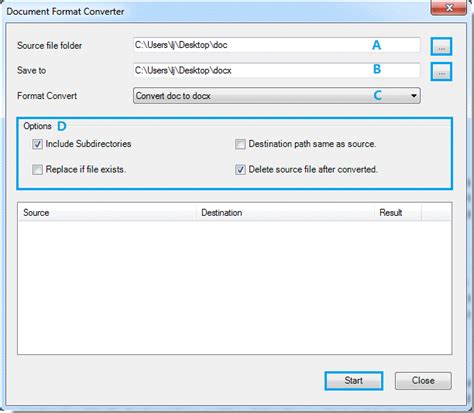Start the document conversion
Viewport: 474px width, 413px height.
point(354,381)
